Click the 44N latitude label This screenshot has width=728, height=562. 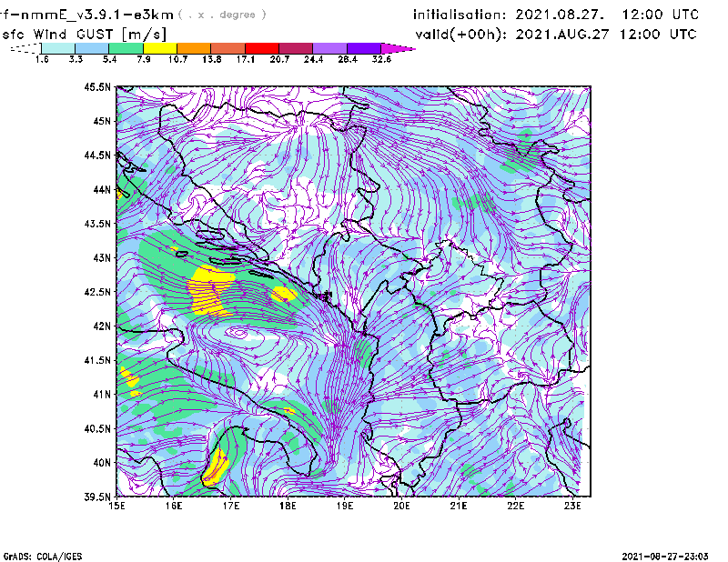point(102,189)
